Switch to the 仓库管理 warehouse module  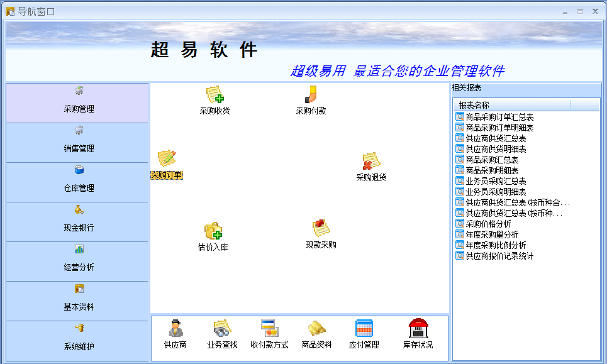click(x=78, y=182)
